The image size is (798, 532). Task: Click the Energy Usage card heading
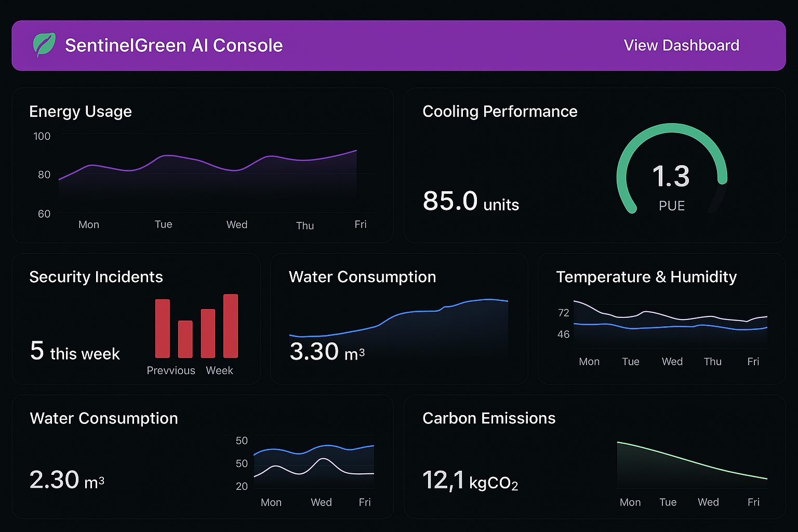(81, 112)
